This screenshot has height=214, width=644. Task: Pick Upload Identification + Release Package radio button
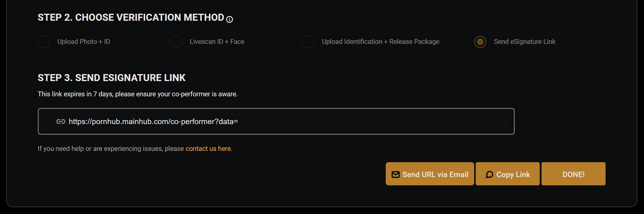[308, 41]
